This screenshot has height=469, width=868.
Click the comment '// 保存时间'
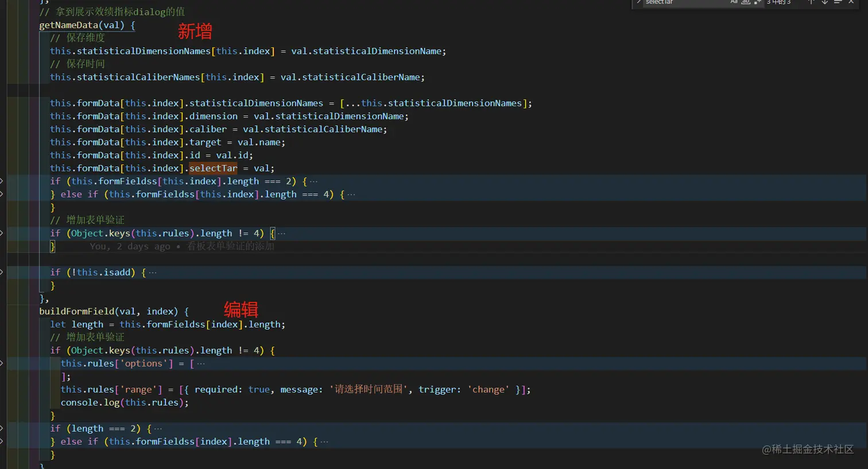coord(77,64)
